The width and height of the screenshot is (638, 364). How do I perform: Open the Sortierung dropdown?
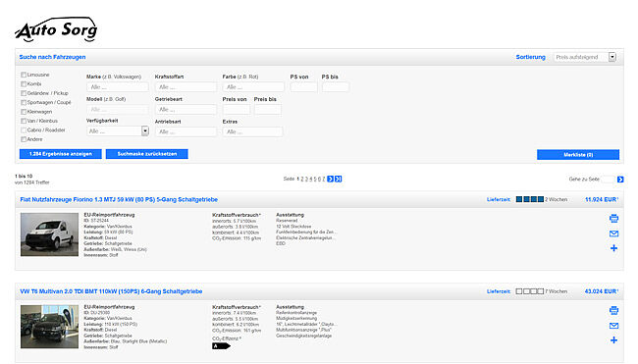[x=585, y=57]
